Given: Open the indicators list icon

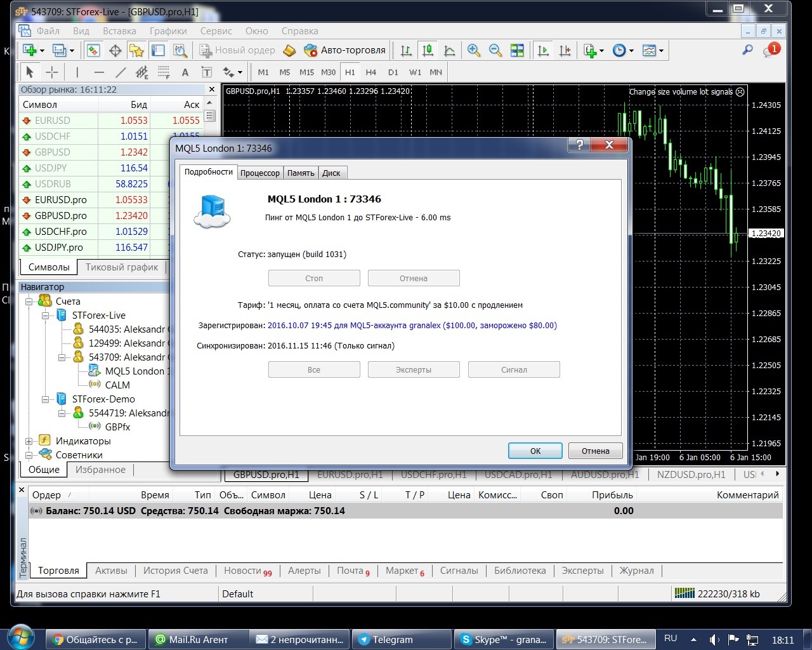Looking at the screenshot, I should (x=591, y=50).
